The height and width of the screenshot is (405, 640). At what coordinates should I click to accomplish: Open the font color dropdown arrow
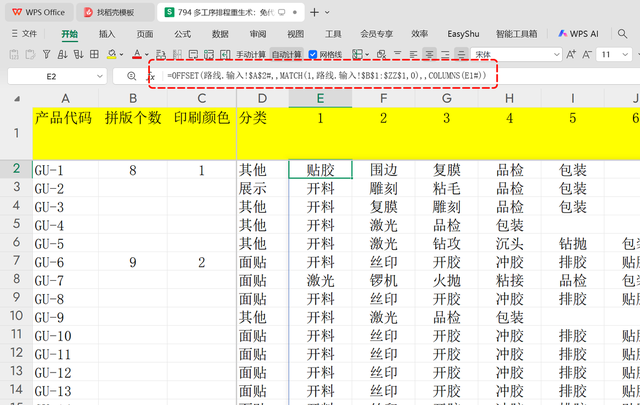147,54
